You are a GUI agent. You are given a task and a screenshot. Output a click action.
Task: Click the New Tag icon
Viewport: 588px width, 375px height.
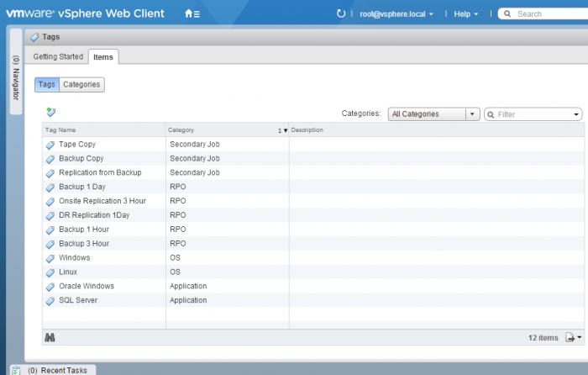51,112
